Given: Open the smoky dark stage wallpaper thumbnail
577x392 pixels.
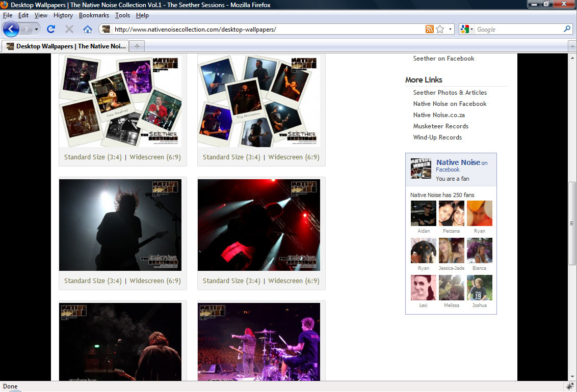Looking at the screenshot, I should coord(120,342).
